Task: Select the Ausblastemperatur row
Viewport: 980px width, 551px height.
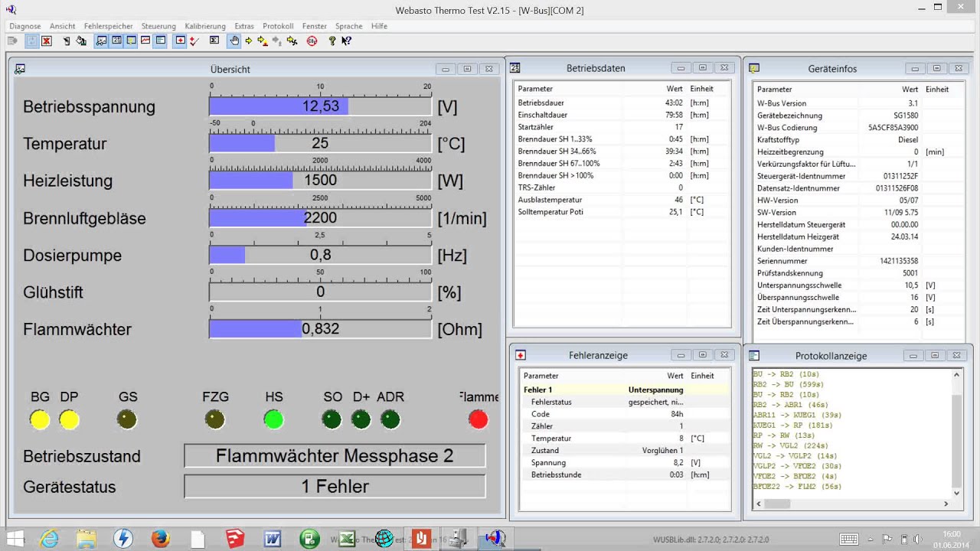Action: (622, 200)
